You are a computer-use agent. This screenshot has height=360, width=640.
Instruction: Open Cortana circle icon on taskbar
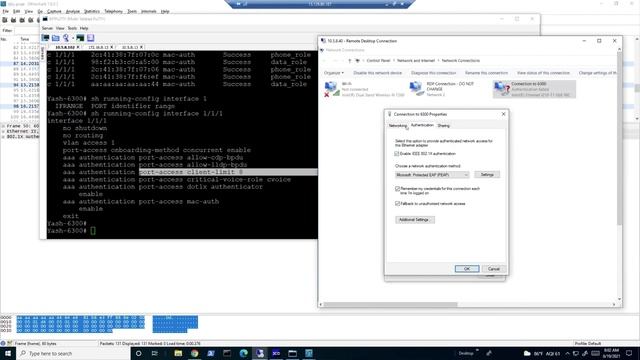click(x=138, y=353)
